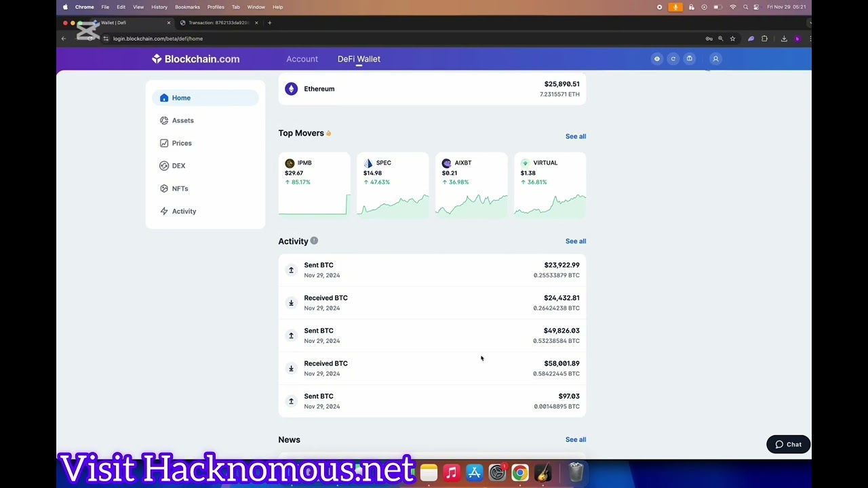The image size is (868, 488).
Task: Open NFTs from the left sidebar
Action: 179,188
